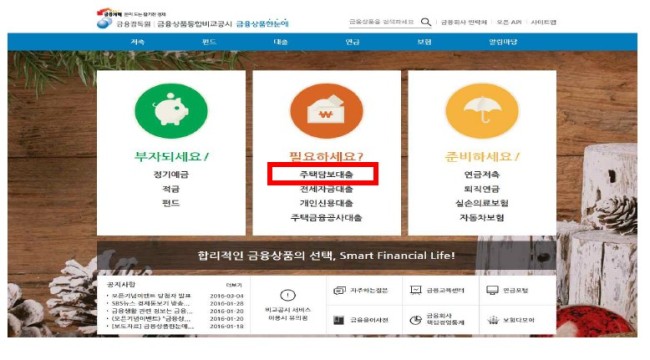Click the 금융상품 search input field
Screen dimensions: 650x360
pos(382,22)
